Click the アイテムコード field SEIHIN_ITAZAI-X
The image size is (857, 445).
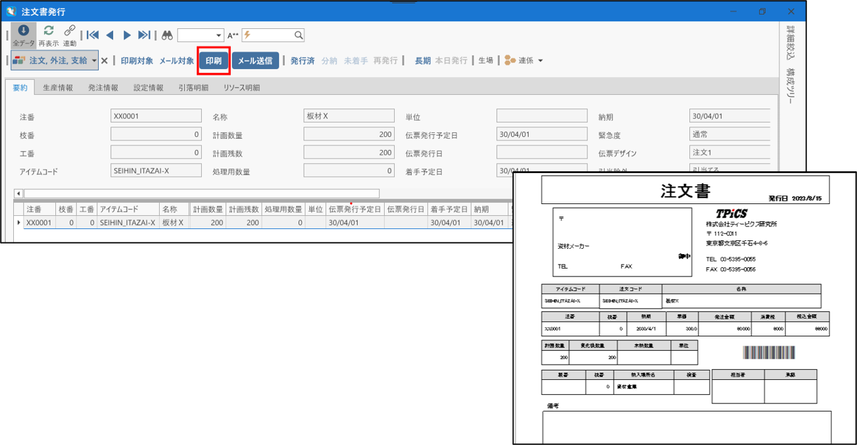coord(156,171)
